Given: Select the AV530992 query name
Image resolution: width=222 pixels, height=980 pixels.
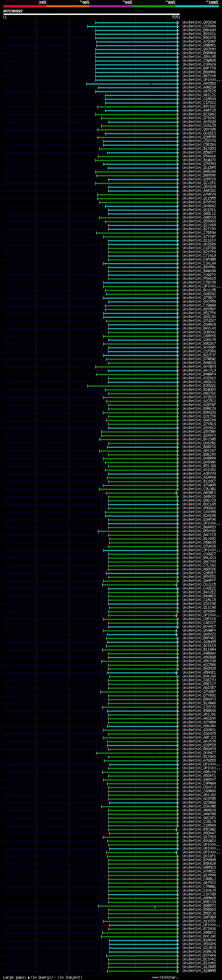Looking at the screenshot, I should point(13,11).
